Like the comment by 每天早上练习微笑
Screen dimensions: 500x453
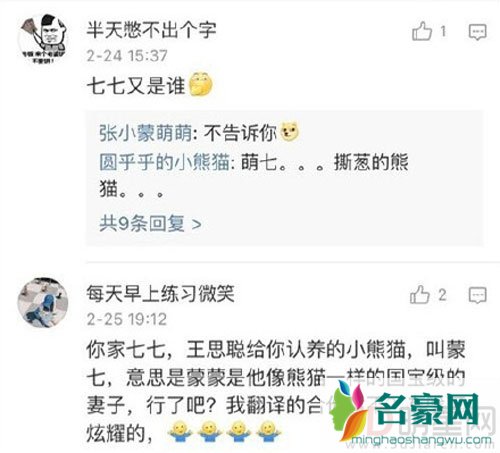point(420,295)
